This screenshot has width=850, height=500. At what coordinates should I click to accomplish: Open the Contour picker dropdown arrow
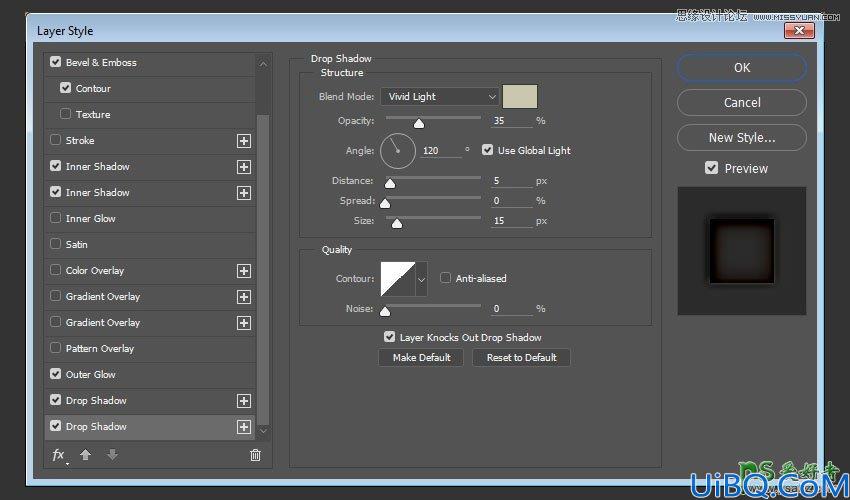pyautogui.click(x=421, y=279)
